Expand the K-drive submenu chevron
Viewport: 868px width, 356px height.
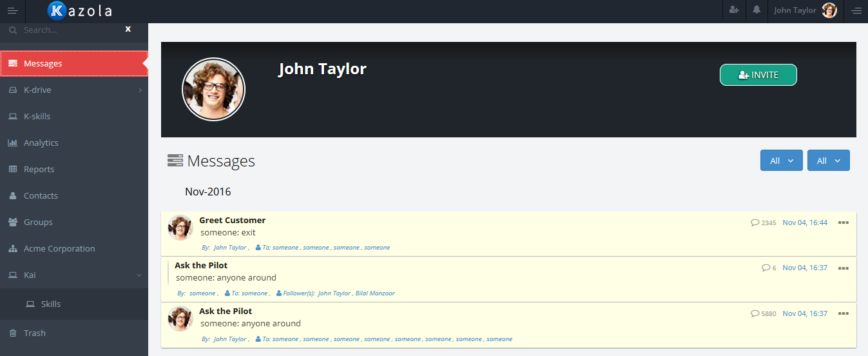(140, 90)
